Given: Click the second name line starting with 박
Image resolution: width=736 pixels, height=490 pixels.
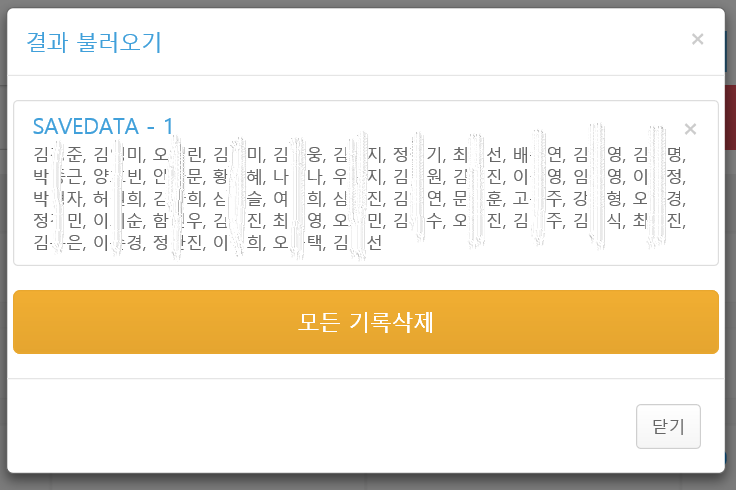Looking at the screenshot, I should [x=360, y=176].
